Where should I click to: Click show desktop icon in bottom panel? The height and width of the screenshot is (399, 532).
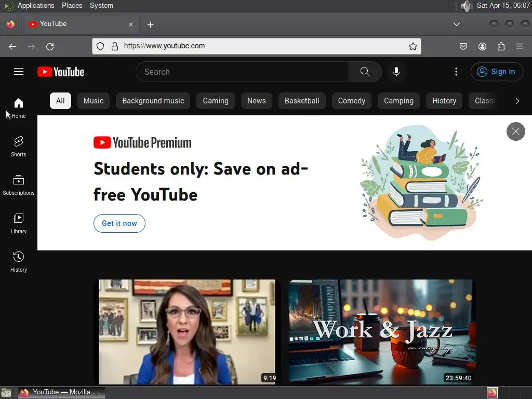click(x=6, y=393)
